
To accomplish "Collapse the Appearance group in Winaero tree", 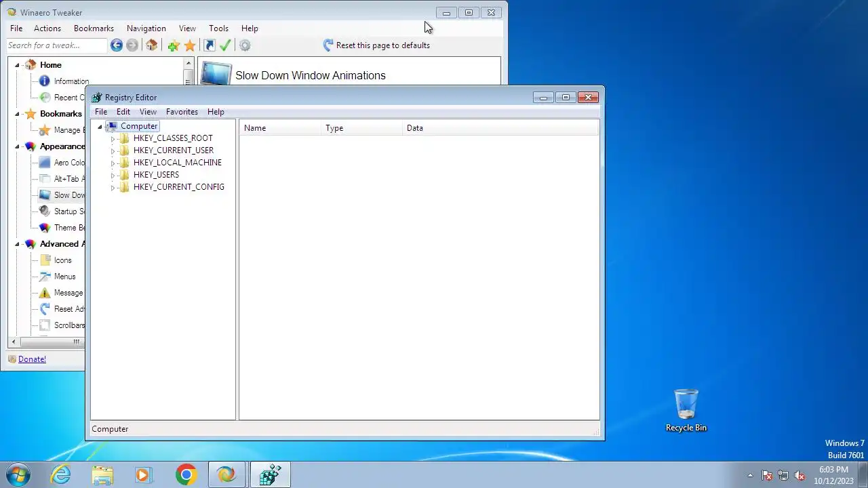I will tap(17, 146).
